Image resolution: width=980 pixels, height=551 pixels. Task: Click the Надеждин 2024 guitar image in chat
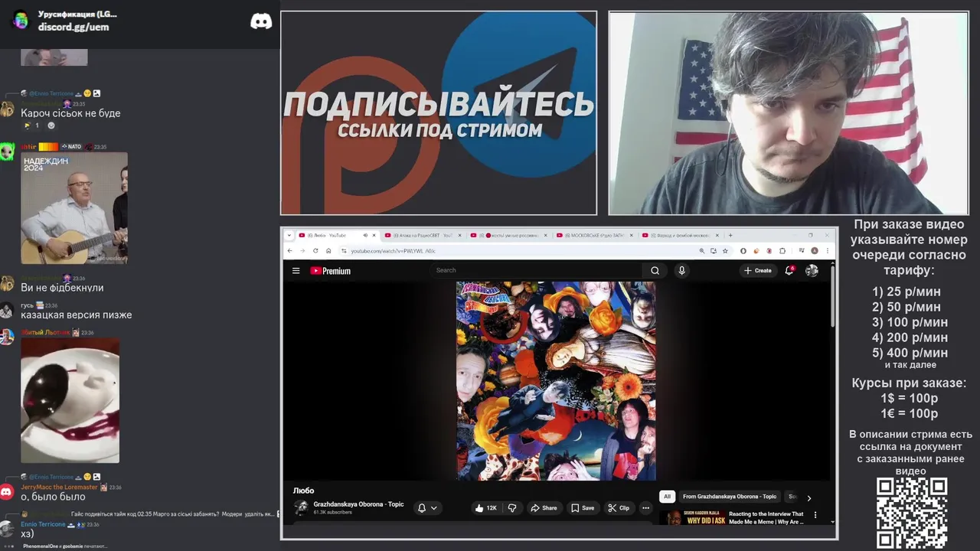74,208
